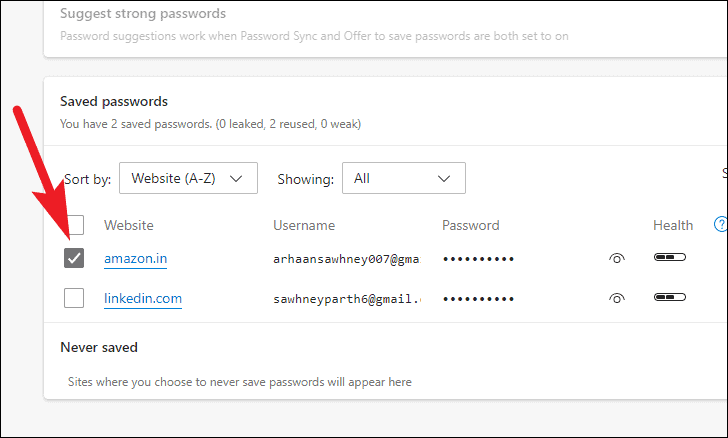Check the select-all checkbox in header
The width and height of the screenshot is (728, 438).
pyautogui.click(x=74, y=225)
